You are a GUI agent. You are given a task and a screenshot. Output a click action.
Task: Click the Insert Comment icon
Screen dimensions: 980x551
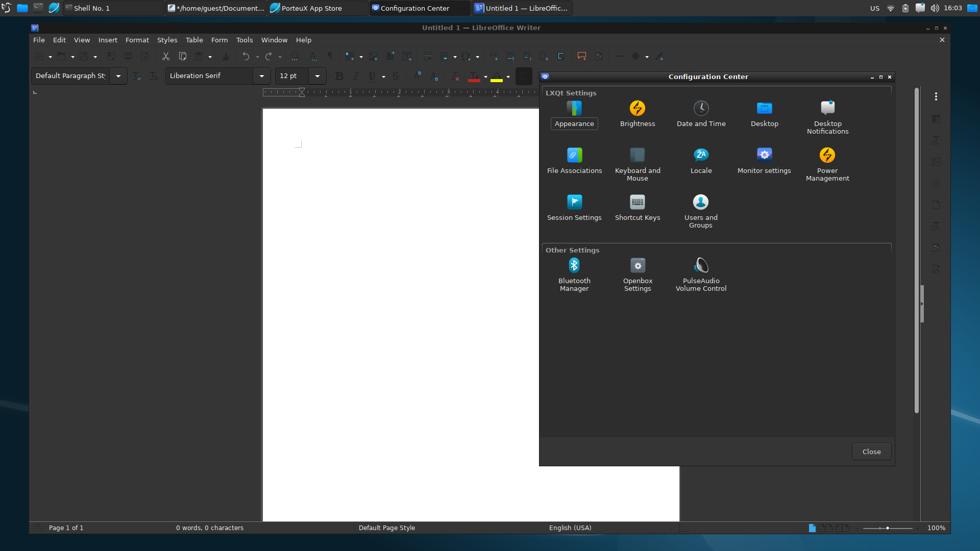[x=581, y=57]
